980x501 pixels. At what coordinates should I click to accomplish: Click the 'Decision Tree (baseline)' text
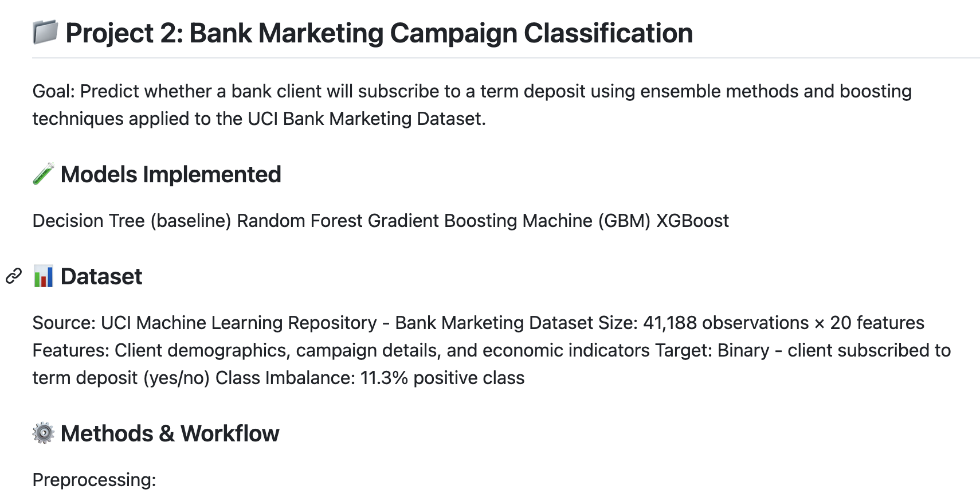pos(131,221)
